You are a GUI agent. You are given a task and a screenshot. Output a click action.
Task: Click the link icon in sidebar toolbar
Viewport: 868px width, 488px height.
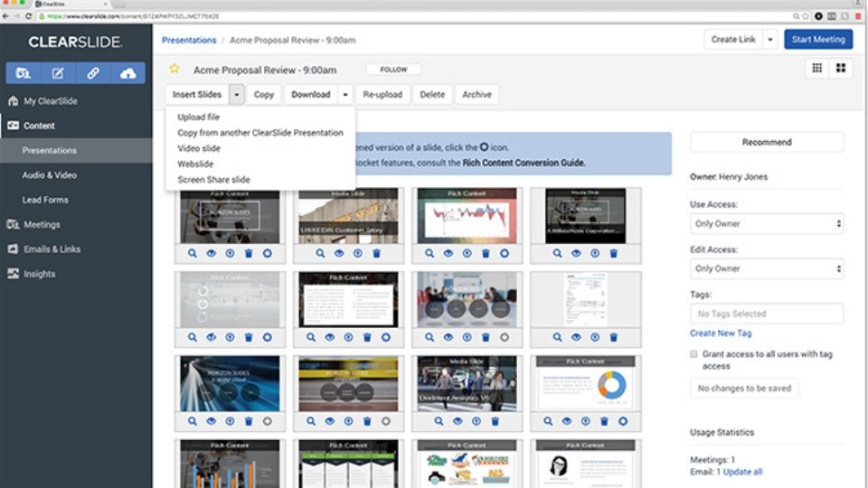(93, 73)
